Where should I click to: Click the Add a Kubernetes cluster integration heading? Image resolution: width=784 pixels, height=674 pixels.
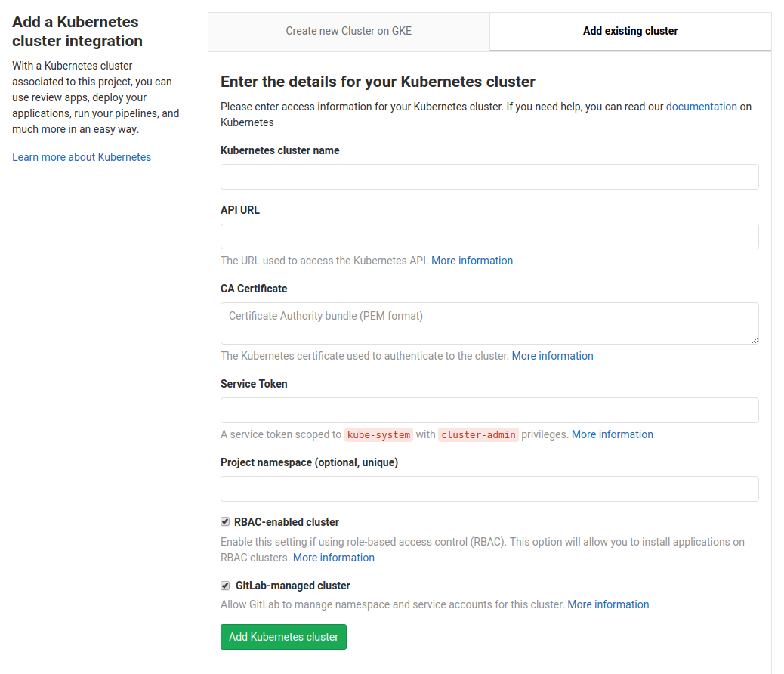click(75, 30)
